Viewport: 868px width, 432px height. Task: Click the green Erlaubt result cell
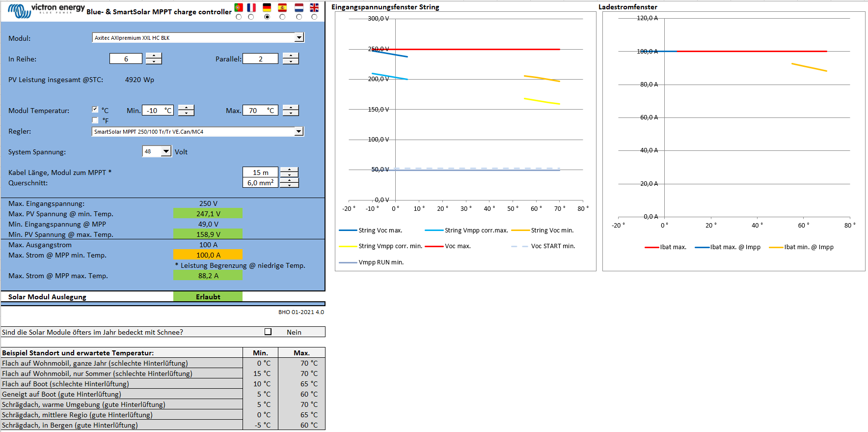click(208, 296)
